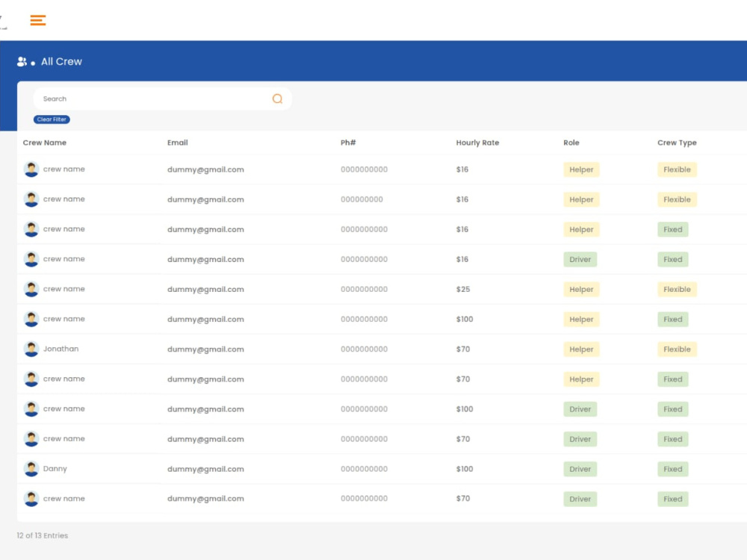The width and height of the screenshot is (747, 560).
Task: Click the nine-digit phone number 000000000
Action: [x=362, y=199]
